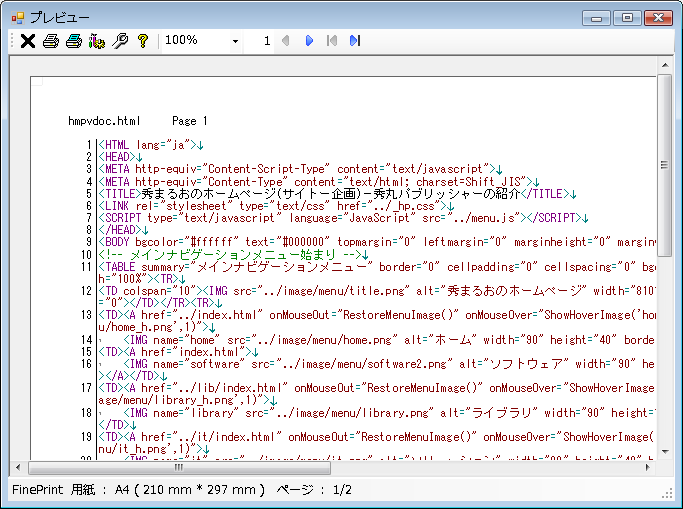Screen dimensions: 683x509
Task: Click the first printer icon in toolbar
Action: pos(51,41)
